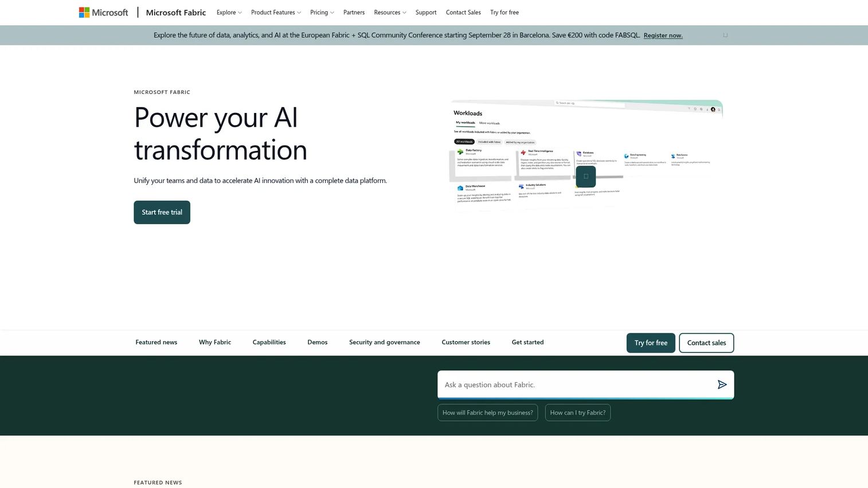The image size is (868, 488).
Task: Send the Fabric question with the arrow icon
Action: (722, 385)
